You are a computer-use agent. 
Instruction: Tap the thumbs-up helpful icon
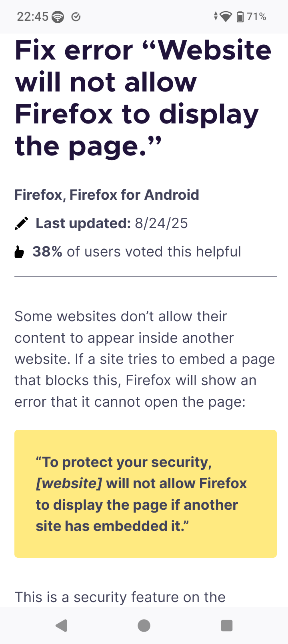pyautogui.click(x=19, y=252)
